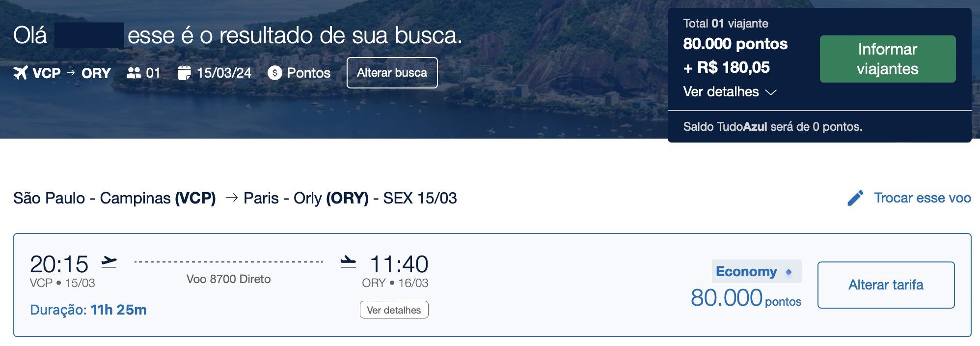The width and height of the screenshot is (980, 346).
Task: Click the arrival plane icon beside 11:40
Action: tap(348, 262)
